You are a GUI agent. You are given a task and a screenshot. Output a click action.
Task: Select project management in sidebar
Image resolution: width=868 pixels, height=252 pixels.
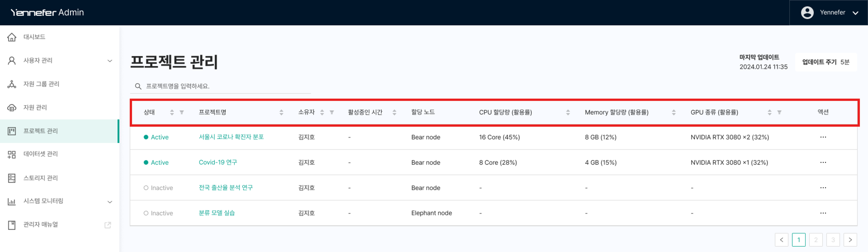[41, 131]
